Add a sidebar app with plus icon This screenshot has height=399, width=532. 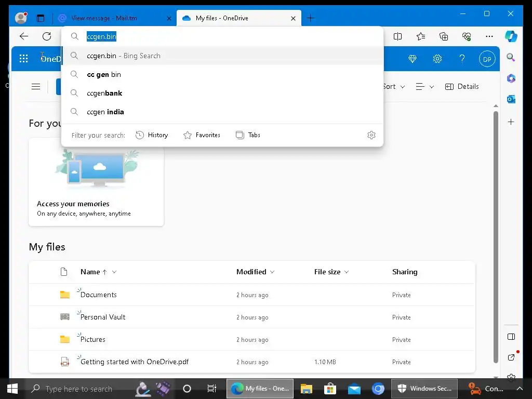(x=511, y=122)
